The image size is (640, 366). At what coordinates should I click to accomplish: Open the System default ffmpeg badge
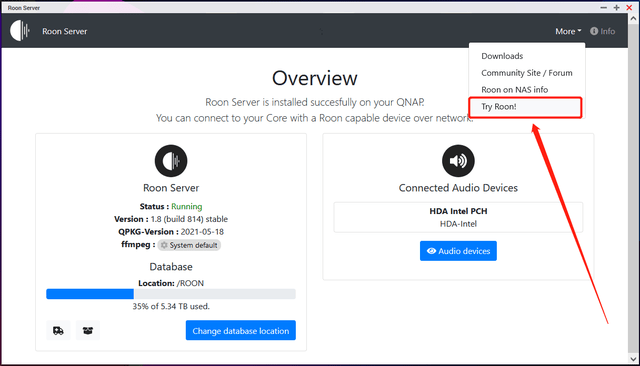189,245
